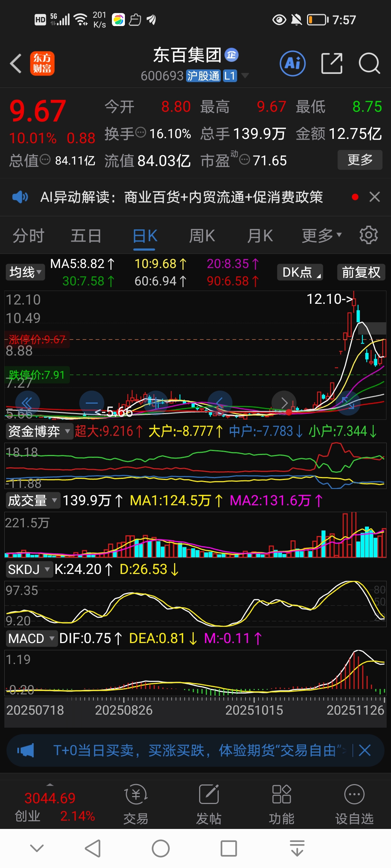
Task: Tap the chart right arrow button
Action: click(284, 403)
